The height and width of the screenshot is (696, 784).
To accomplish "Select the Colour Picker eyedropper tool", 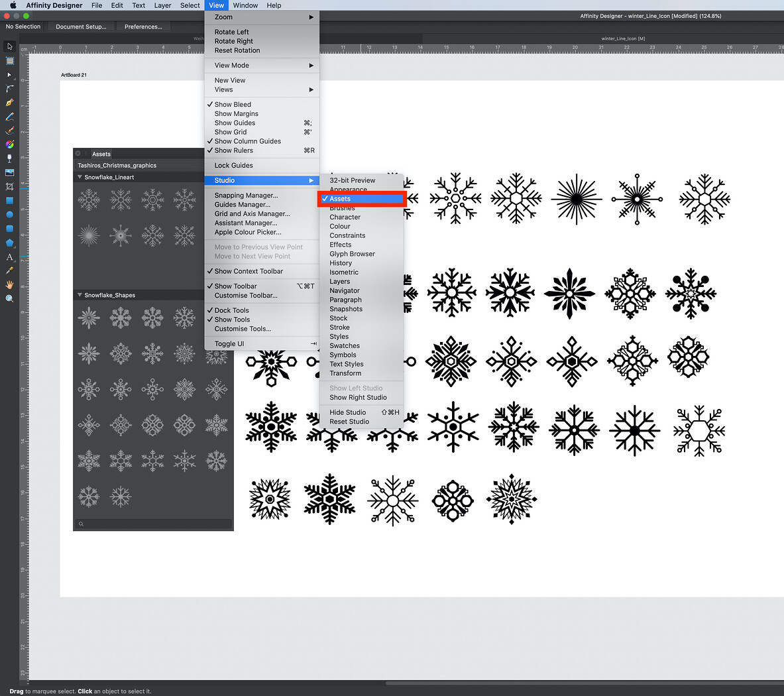I will [9, 270].
